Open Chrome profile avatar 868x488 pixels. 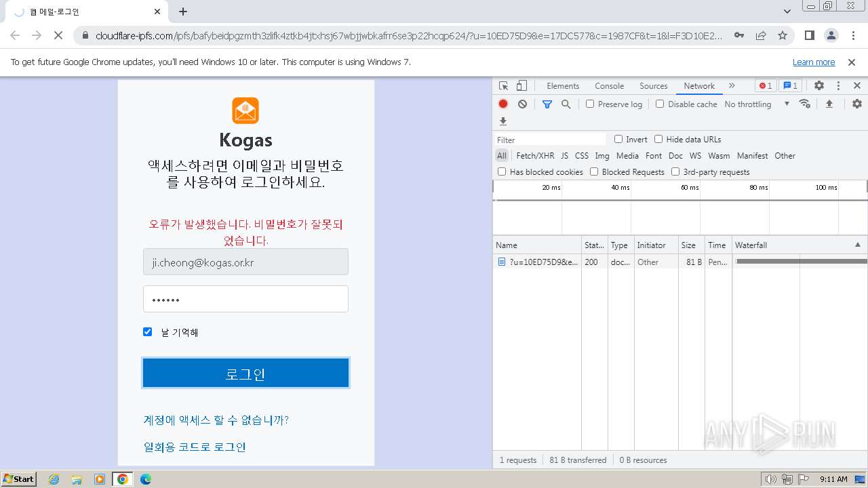coord(831,36)
